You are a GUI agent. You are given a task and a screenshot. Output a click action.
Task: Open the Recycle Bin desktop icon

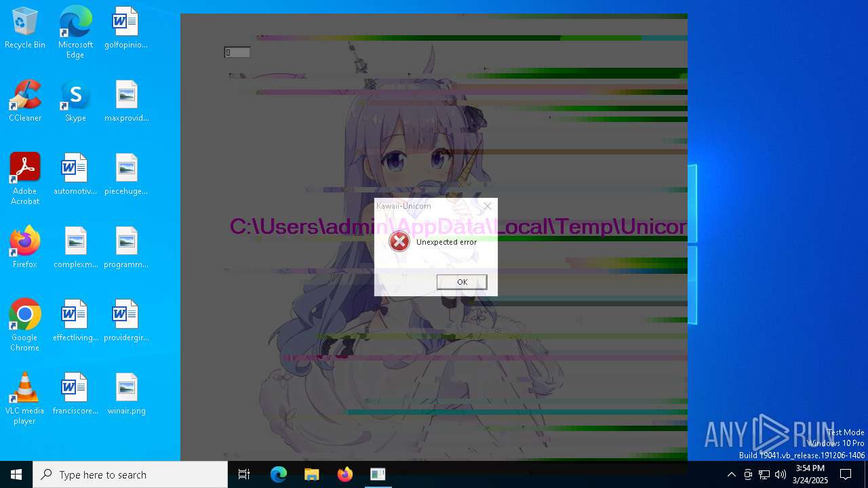25,28
